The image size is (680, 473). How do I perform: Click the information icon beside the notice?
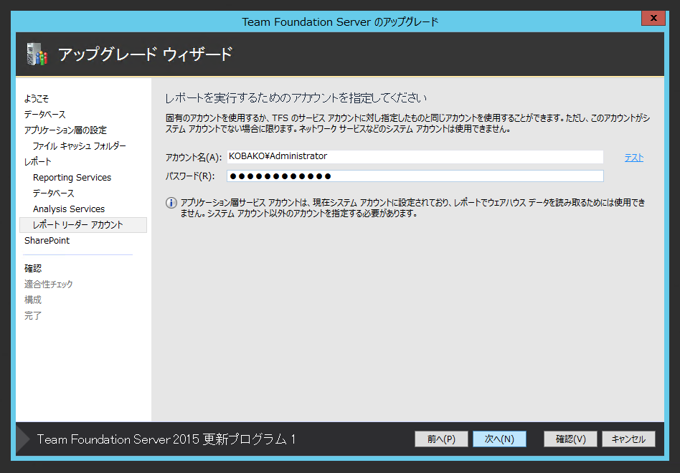point(171,203)
